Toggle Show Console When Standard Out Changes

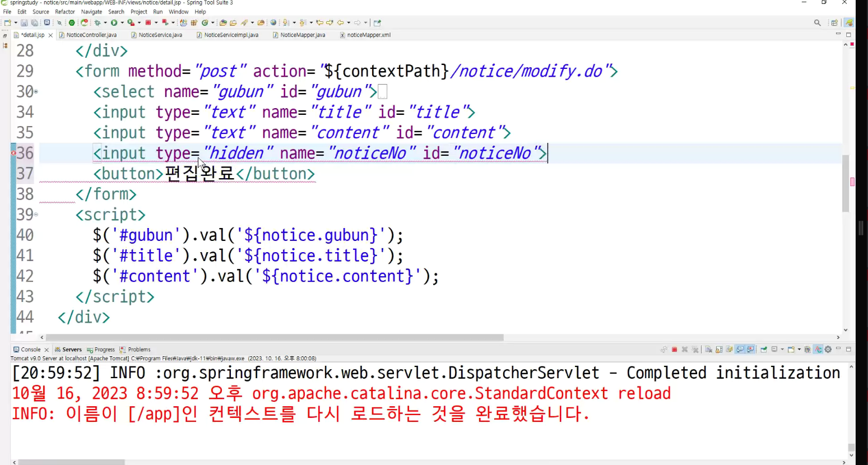click(x=740, y=350)
